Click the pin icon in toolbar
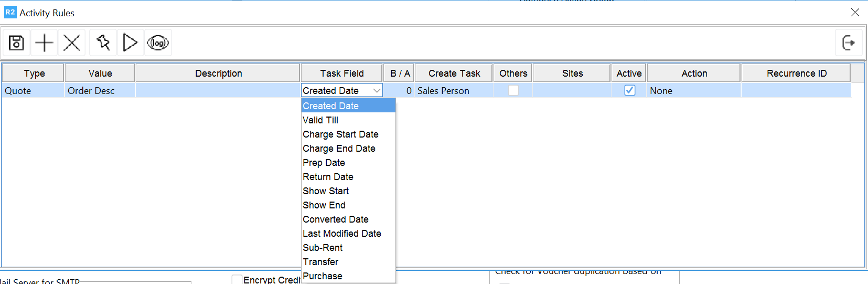This screenshot has width=868, height=284. (x=103, y=43)
